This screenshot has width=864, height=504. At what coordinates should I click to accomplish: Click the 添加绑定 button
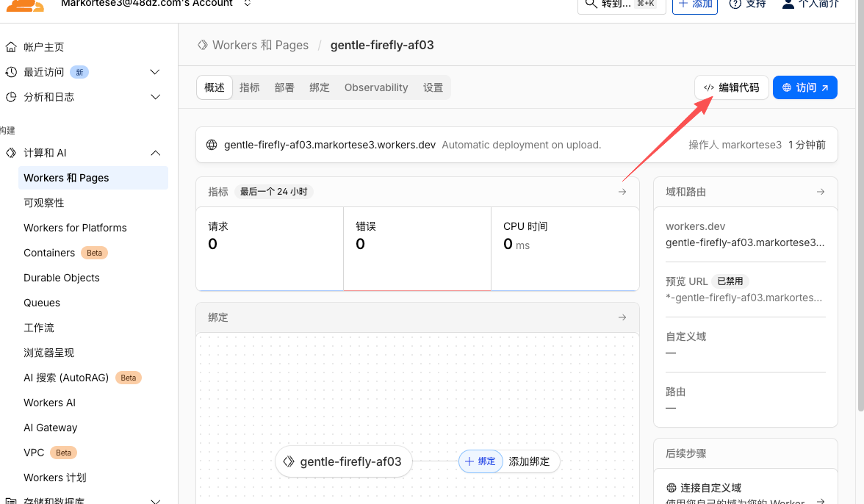[x=529, y=461]
